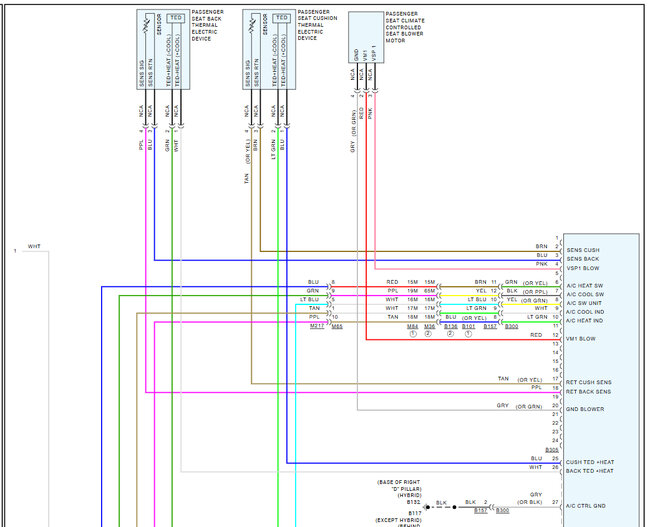
Task: Select the RET BACK SENS pin label
Action: pos(589,391)
